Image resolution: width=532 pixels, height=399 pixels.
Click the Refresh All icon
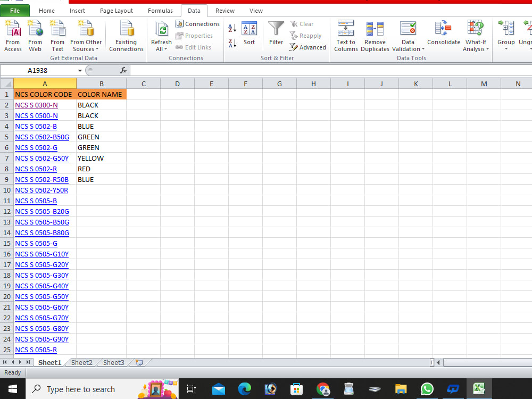[x=162, y=29]
